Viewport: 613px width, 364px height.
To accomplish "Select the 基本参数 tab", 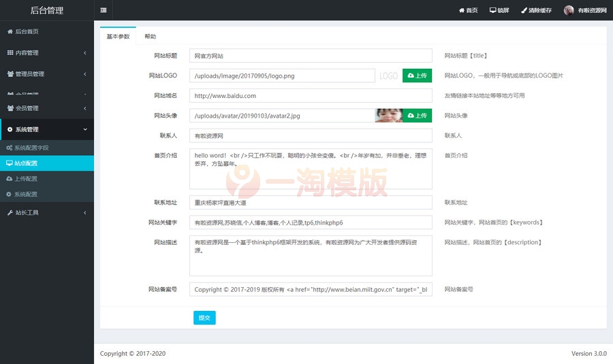I will click(x=118, y=36).
